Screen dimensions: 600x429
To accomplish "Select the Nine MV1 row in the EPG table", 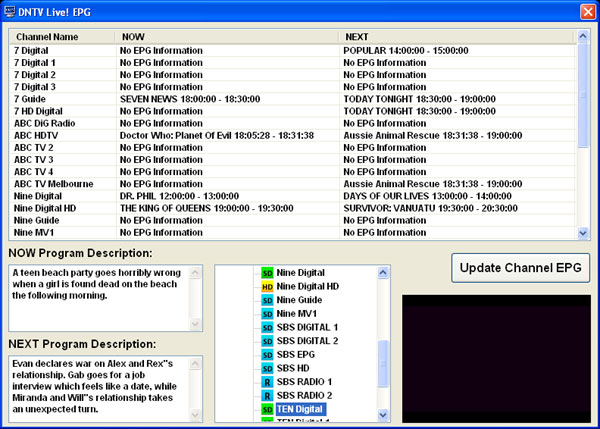I will [293, 233].
